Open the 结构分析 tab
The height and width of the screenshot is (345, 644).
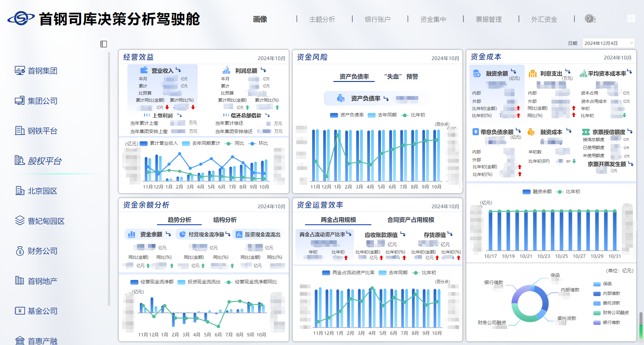tap(225, 220)
